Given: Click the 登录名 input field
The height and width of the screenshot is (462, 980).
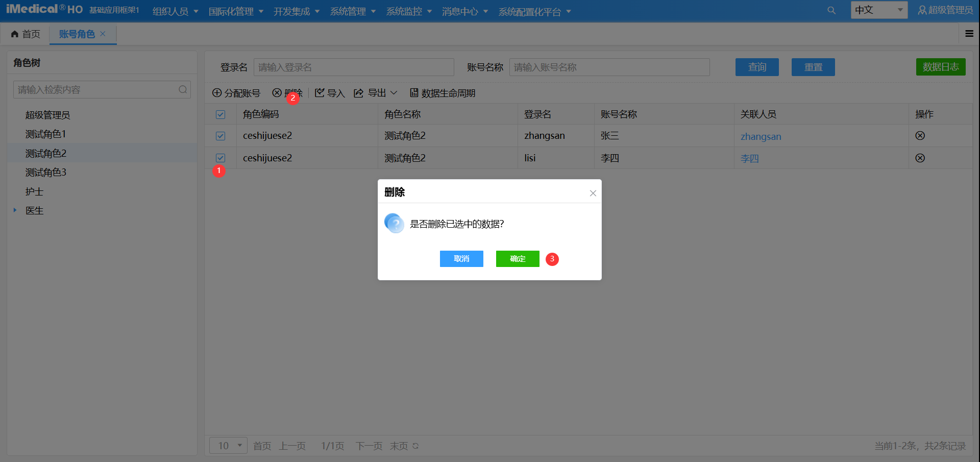Looking at the screenshot, I should [353, 67].
